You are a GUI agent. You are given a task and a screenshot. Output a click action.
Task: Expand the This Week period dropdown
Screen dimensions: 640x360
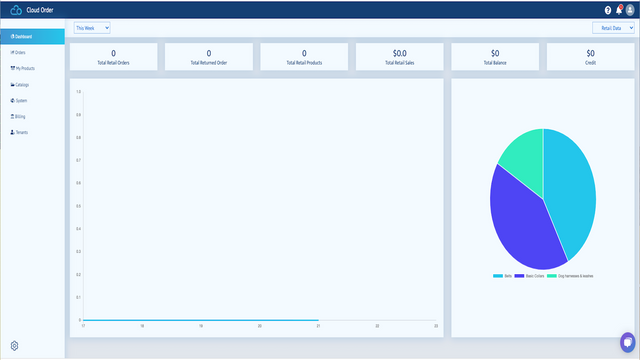[92, 28]
